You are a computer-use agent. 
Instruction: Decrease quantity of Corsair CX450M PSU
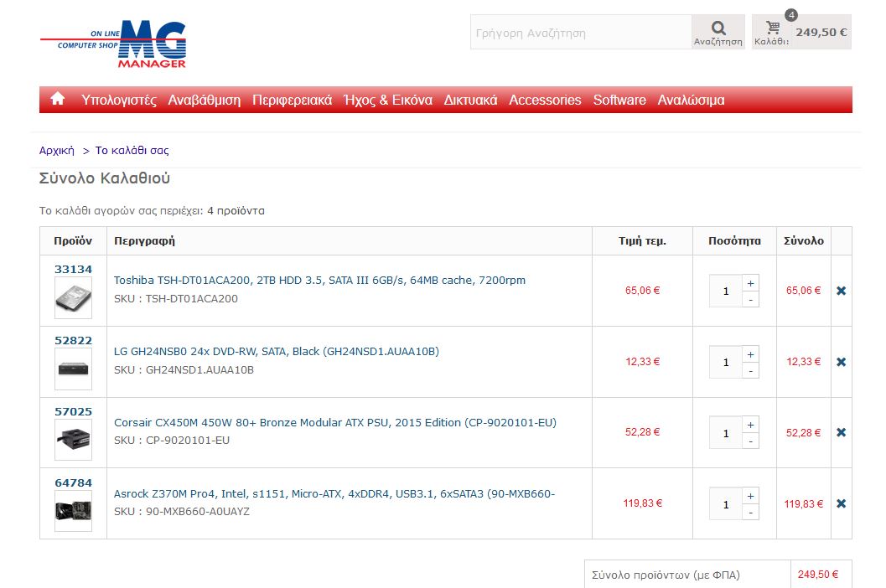pyautogui.click(x=750, y=441)
